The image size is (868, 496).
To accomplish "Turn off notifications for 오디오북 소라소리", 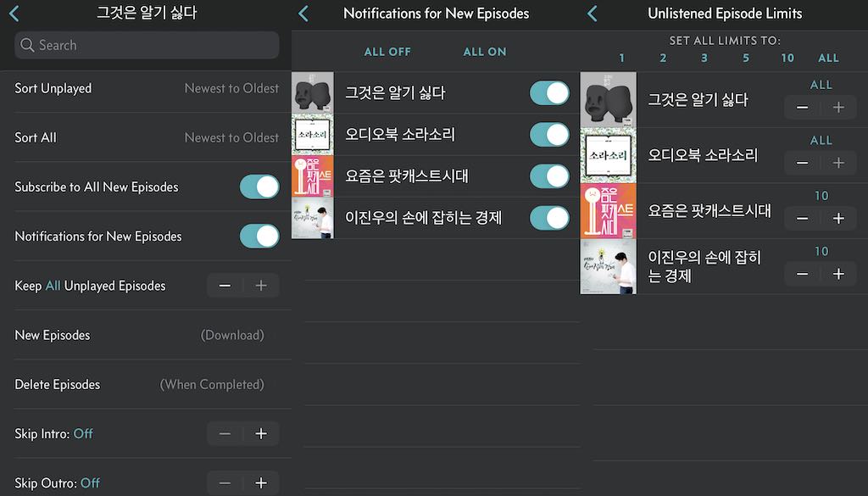I will [549, 135].
